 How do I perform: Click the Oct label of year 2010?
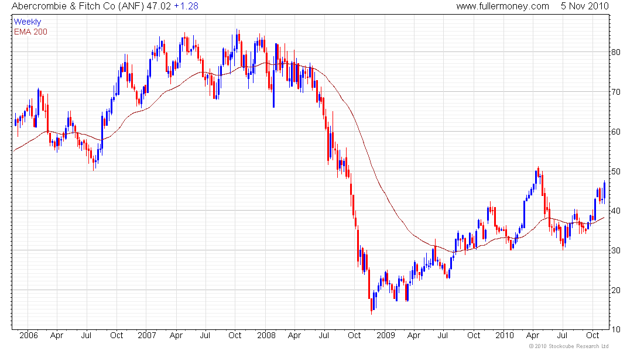tap(592, 335)
